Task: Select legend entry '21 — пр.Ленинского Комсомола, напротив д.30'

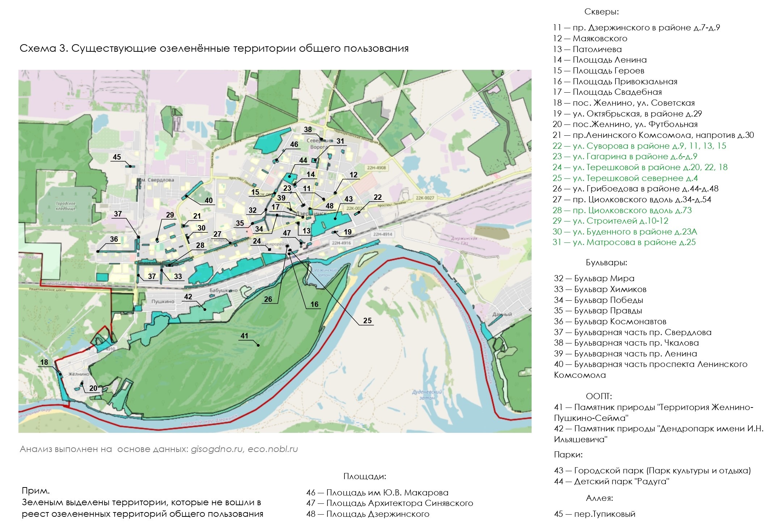Action: (653, 135)
